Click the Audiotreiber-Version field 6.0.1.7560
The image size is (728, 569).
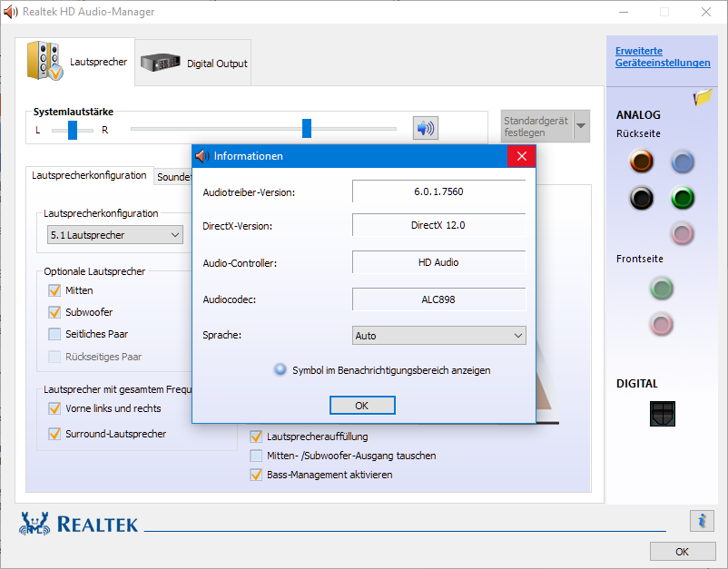pyautogui.click(x=438, y=191)
